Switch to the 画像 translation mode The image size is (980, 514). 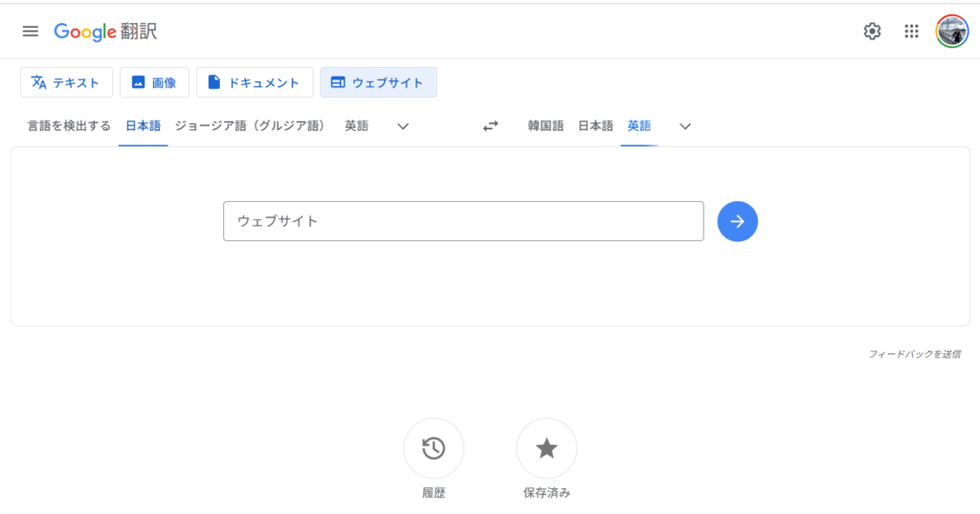tap(154, 82)
